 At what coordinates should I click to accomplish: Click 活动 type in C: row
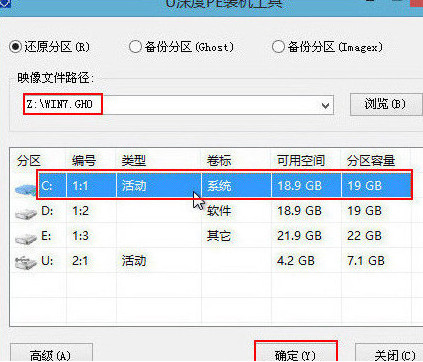pos(134,185)
